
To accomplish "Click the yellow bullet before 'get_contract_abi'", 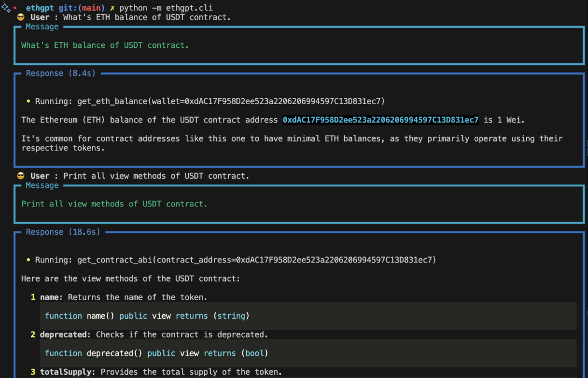I will tap(28, 260).
